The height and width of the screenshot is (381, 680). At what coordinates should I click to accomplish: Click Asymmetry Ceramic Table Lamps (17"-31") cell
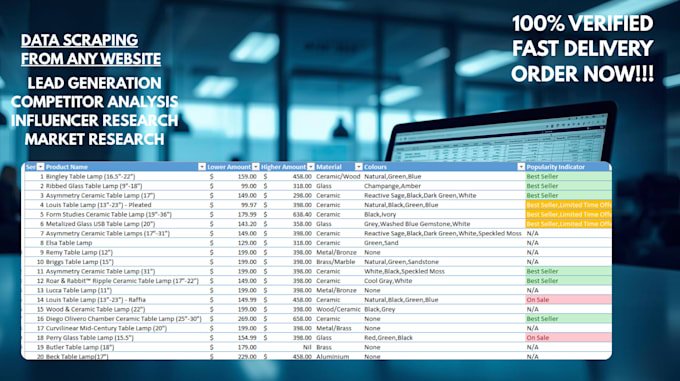coord(125,234)
